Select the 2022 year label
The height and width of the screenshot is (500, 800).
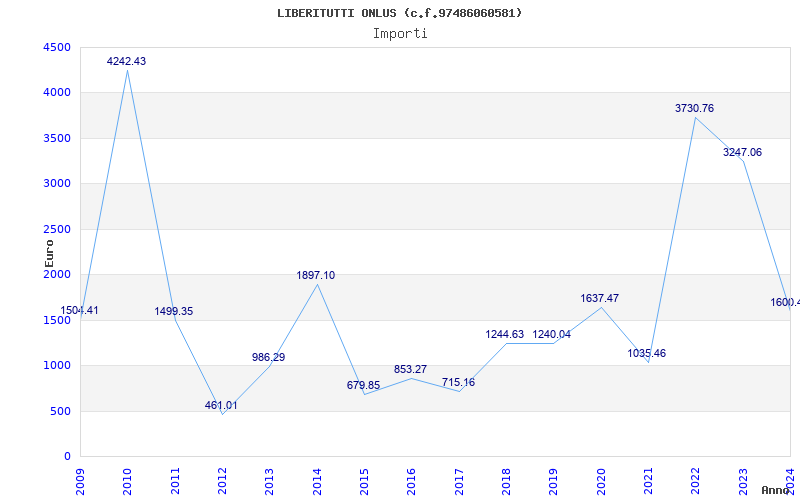point(696,482)
